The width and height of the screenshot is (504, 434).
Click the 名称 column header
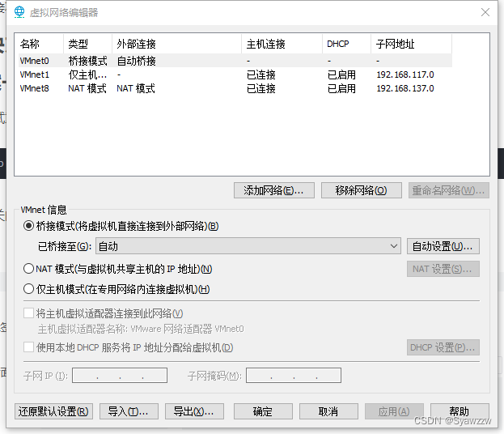click(40, 44)
